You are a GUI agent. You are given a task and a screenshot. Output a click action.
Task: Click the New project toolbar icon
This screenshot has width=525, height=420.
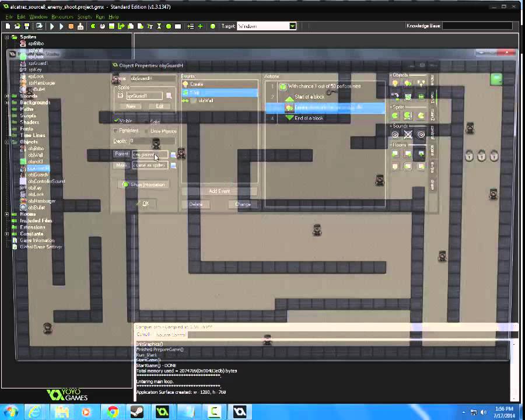pyautogui.click(x=8, y=26)
